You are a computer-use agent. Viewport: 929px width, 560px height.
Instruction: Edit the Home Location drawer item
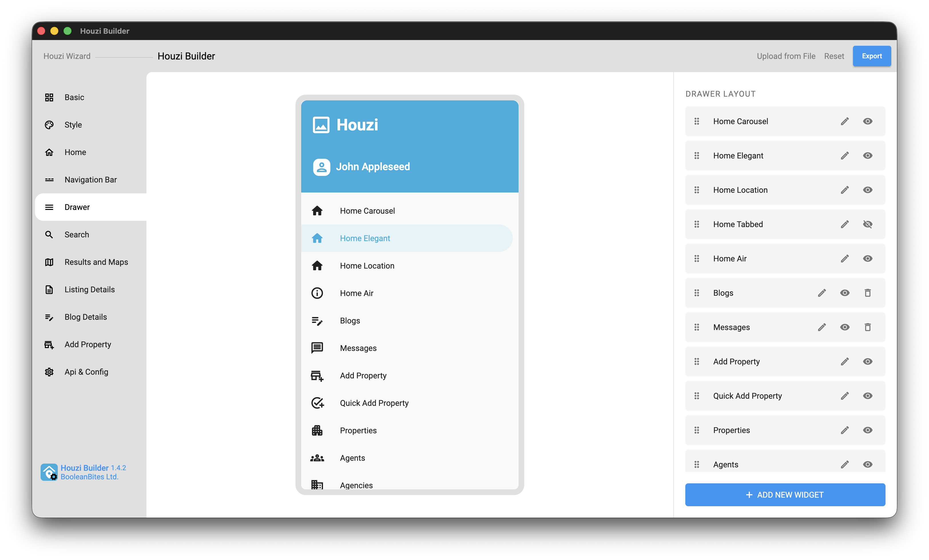point(845,190)
